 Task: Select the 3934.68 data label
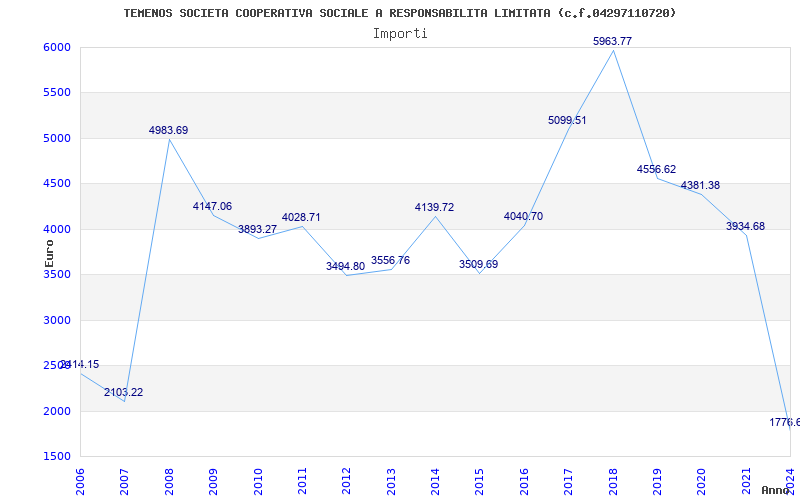pos(745,226)
